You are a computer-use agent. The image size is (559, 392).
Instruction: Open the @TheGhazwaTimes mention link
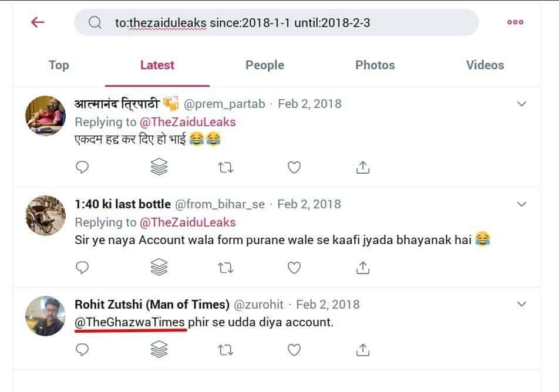pos(130,322)
